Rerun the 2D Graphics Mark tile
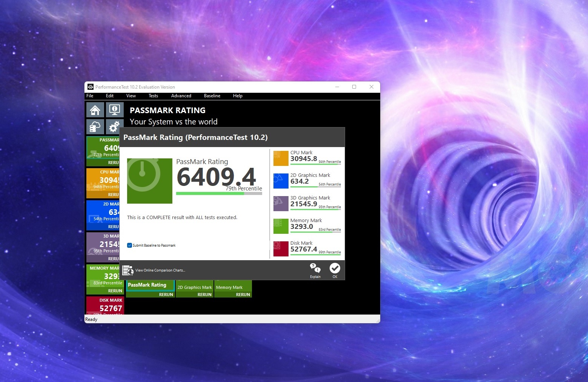 (204, 295)
